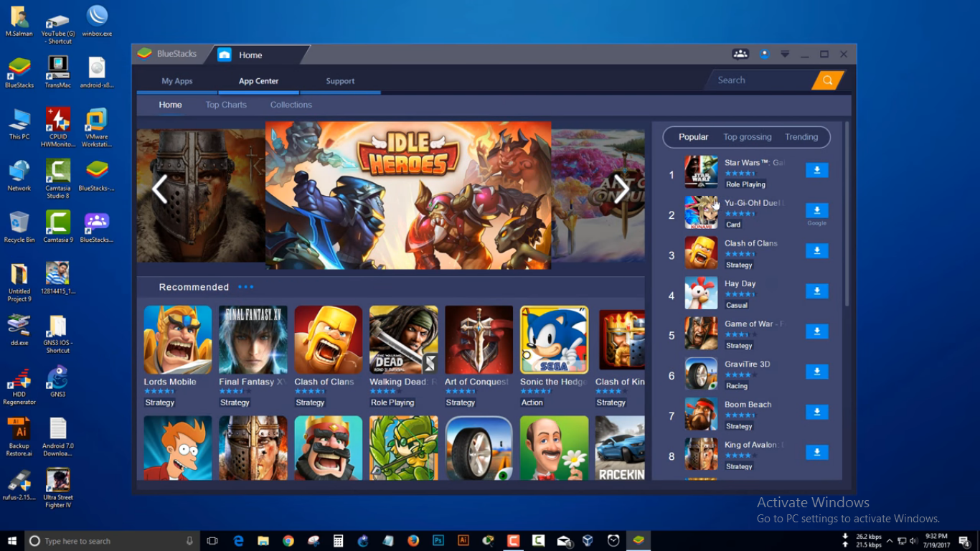Switch ranking list to Trending

(801, 137)
